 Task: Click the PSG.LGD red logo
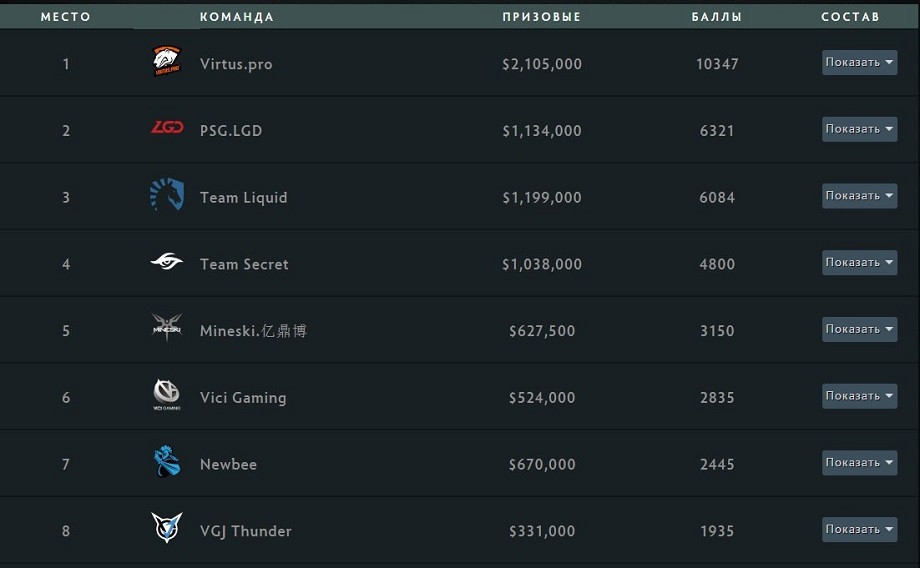tap(167, 127)
